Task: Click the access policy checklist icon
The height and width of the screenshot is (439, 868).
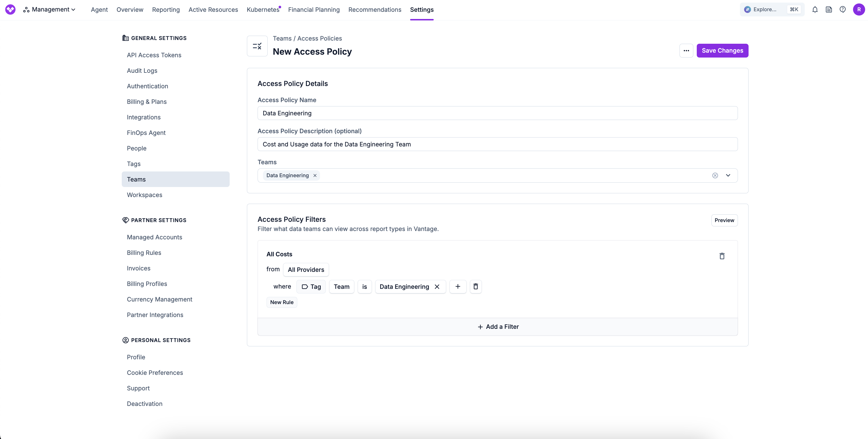Action: 257,46
